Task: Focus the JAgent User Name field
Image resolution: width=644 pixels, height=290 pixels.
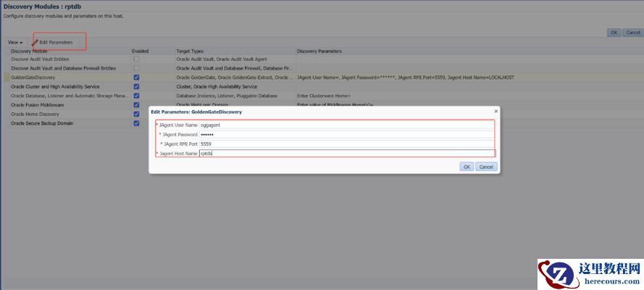Action: (347, 125)
